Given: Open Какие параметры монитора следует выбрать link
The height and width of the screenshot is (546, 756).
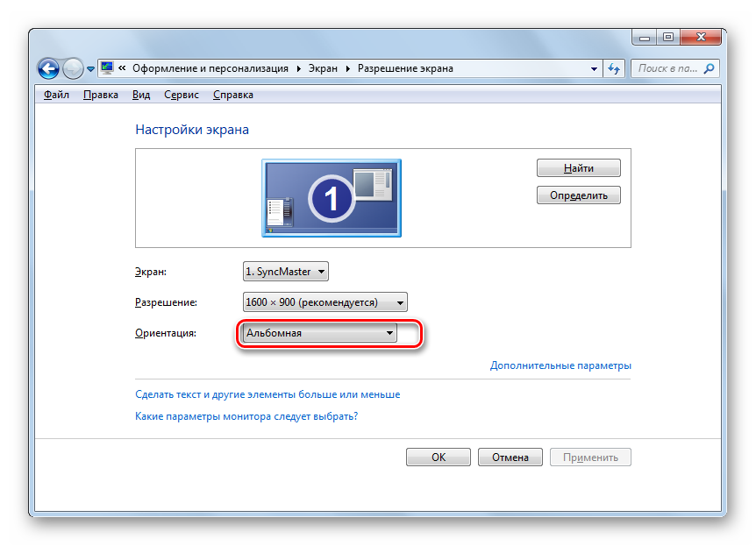Looking at the screenshot, I should click(x=246, y=416).
